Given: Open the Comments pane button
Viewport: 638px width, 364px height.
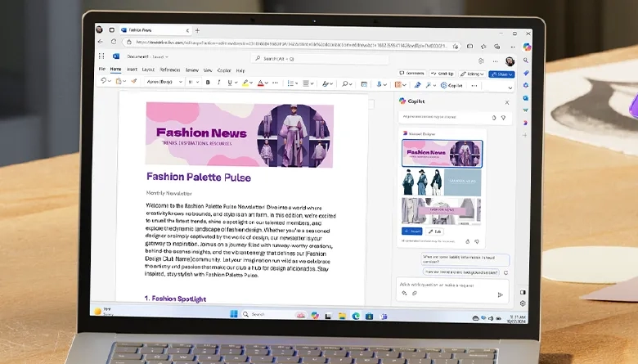Looking at the screenshot, I should pos(413,74).
